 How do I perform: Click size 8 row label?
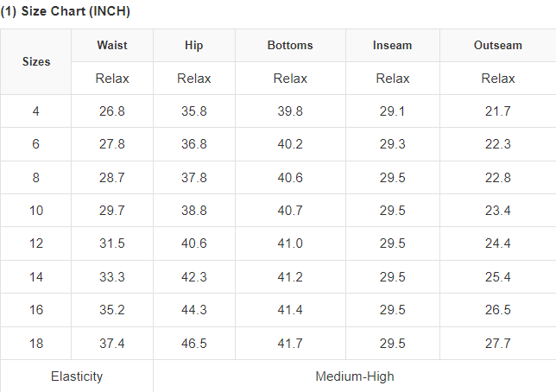coord(36,178)
